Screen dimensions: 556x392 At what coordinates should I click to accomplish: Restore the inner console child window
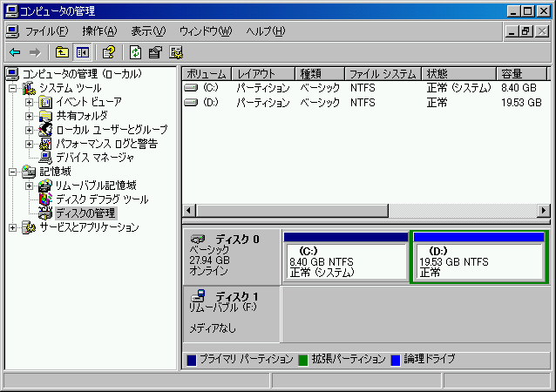pyautogui.click(x=525, y=31)
